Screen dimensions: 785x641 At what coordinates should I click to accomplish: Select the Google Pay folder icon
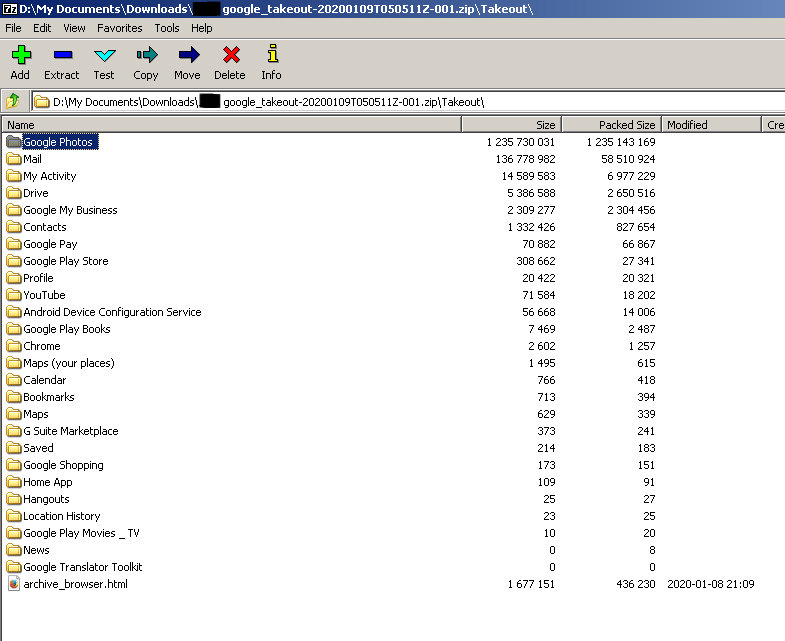pos(14,244)
